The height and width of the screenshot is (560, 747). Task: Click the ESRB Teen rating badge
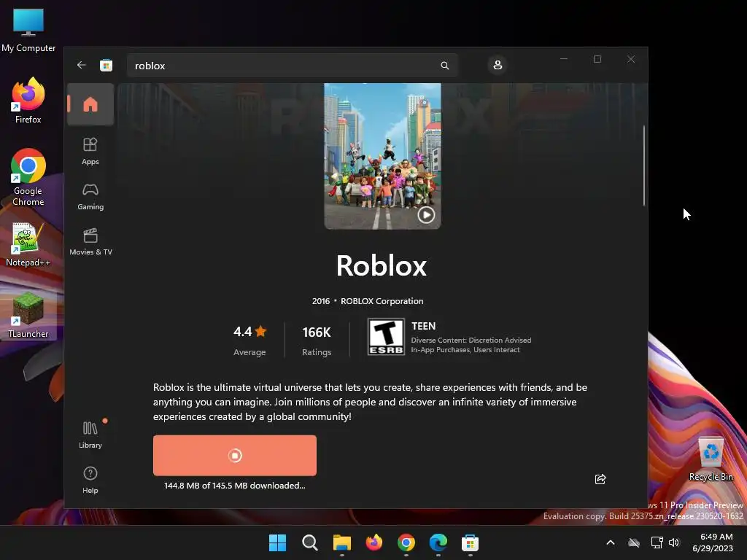(x=386, y=337)
